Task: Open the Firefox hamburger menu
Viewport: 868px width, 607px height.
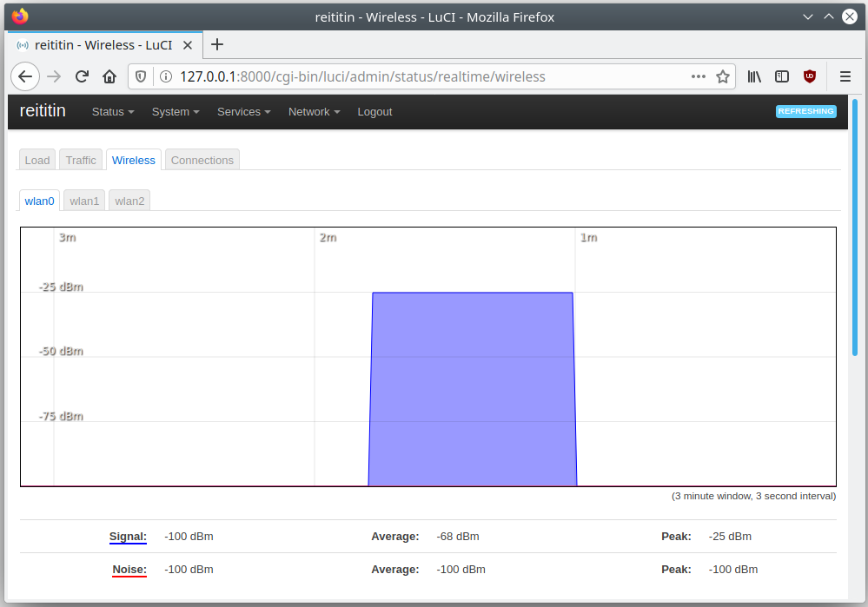Action: 845,76
